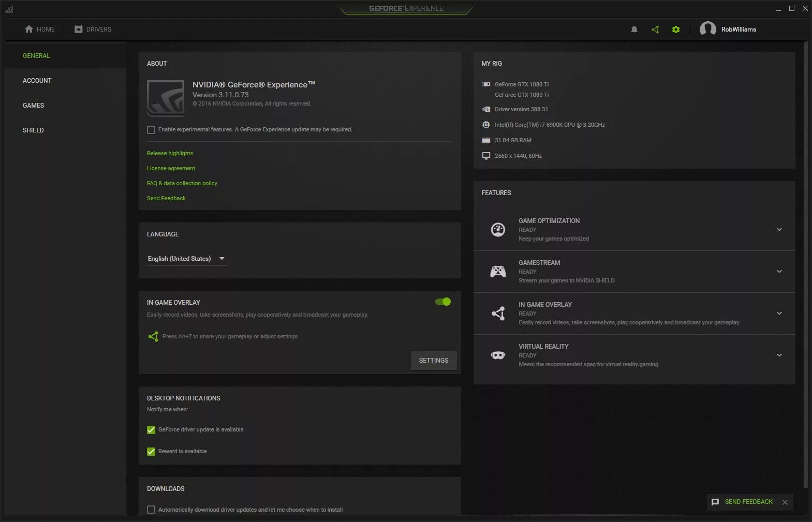Click the Version 3.11.0.73 text
Screen dimensions: 812x522
tap(220, 95)
